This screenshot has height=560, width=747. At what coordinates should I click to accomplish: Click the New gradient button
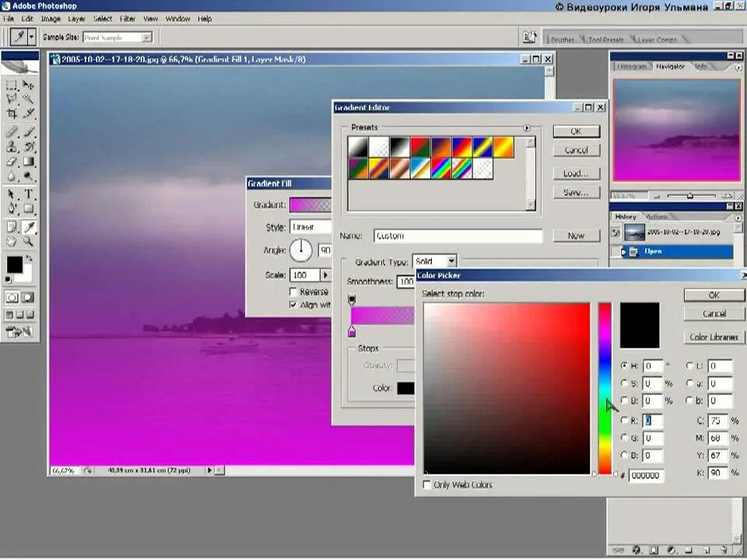pos(576,235)
